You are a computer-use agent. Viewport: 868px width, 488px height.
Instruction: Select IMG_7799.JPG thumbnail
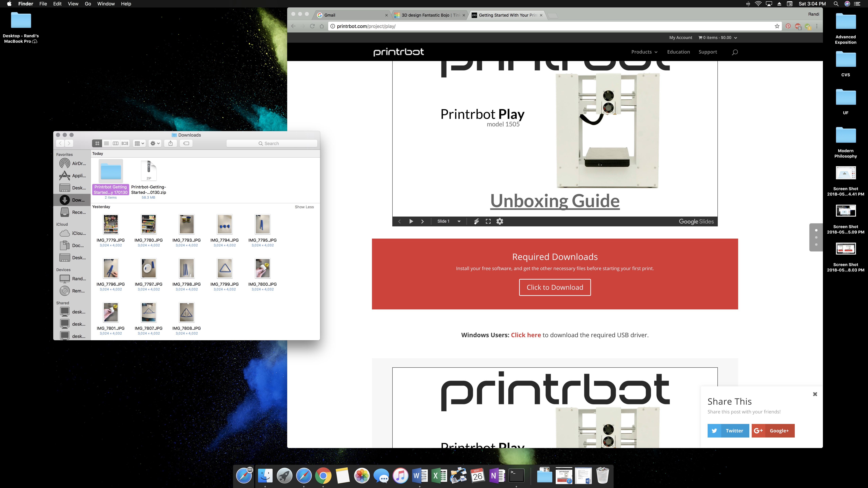(x=225, y=268)
